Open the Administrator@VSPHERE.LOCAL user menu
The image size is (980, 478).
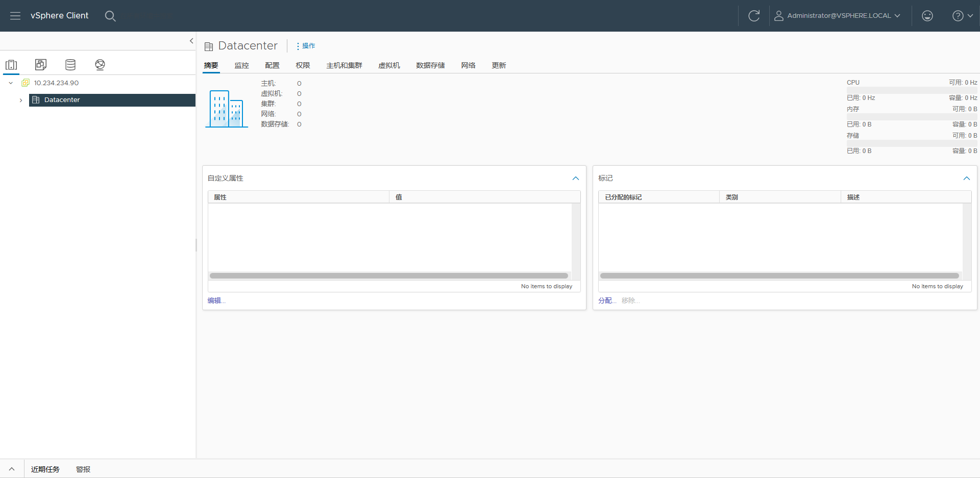[x=838, y=16]
